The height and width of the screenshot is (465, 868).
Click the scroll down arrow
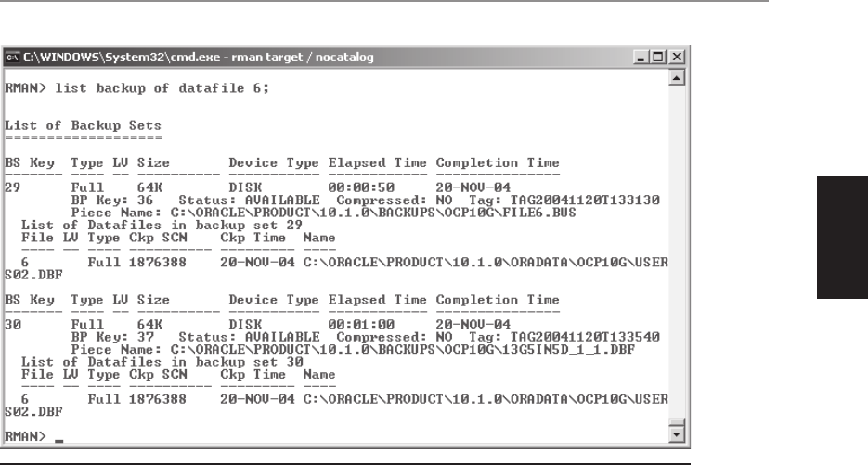tap(677, 435)
